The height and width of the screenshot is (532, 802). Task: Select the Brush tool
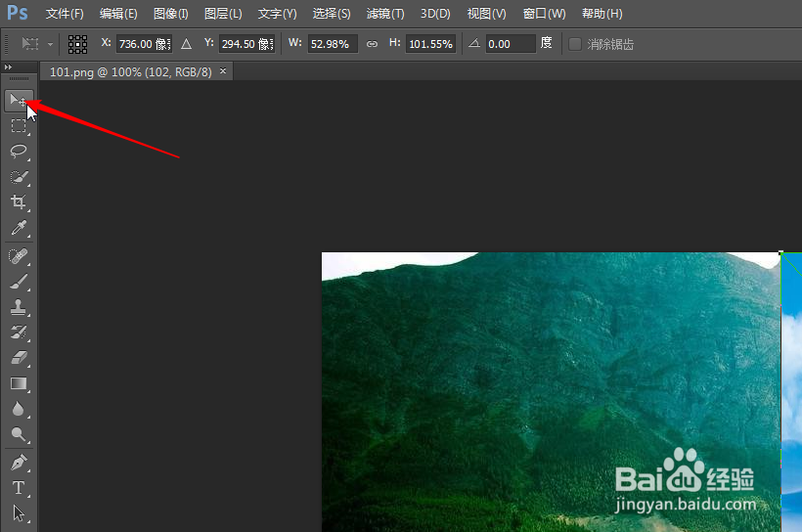tap(19, 282)
